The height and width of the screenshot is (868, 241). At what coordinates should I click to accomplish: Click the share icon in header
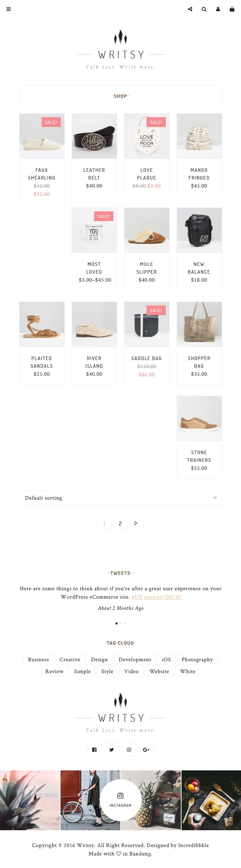pos(190,9)
